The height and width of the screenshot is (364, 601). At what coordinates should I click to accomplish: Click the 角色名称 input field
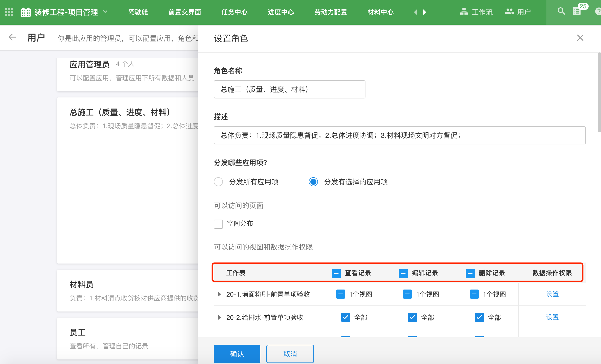[289, 89]
